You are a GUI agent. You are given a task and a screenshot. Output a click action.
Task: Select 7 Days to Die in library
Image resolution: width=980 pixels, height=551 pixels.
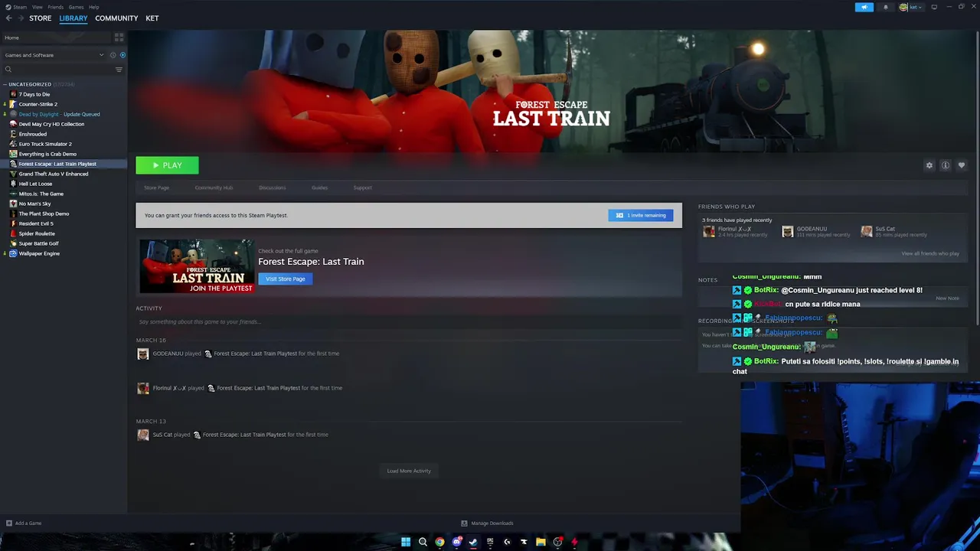[34, 94]
